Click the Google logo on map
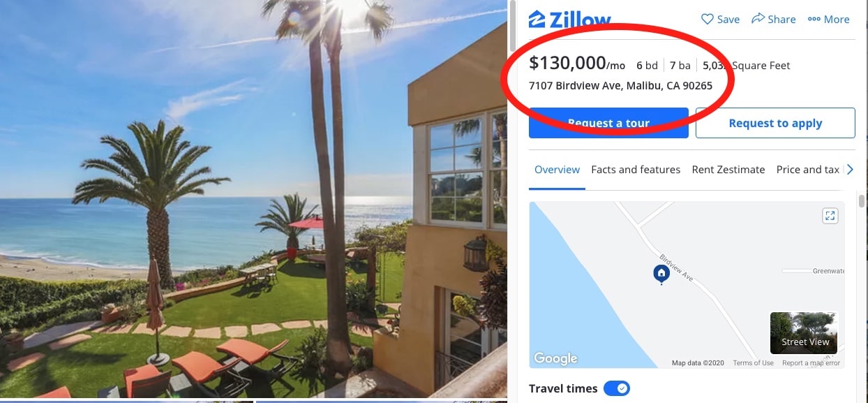The width and height of the screenshot is (868, 403). click(555, 358)
